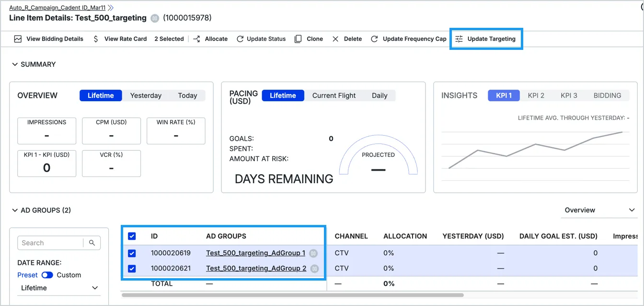
Task: Click the horizontal table scrollbar
Action: [293, 295]
